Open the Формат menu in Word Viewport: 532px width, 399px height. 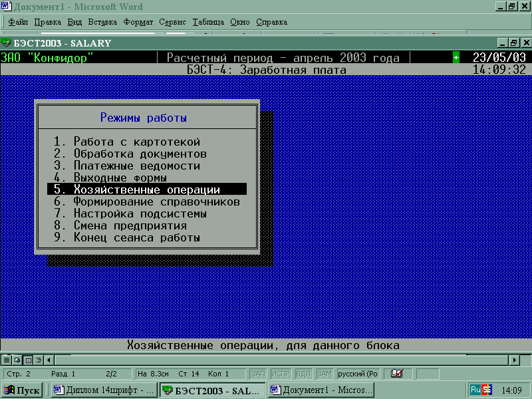tap(138, 22)
